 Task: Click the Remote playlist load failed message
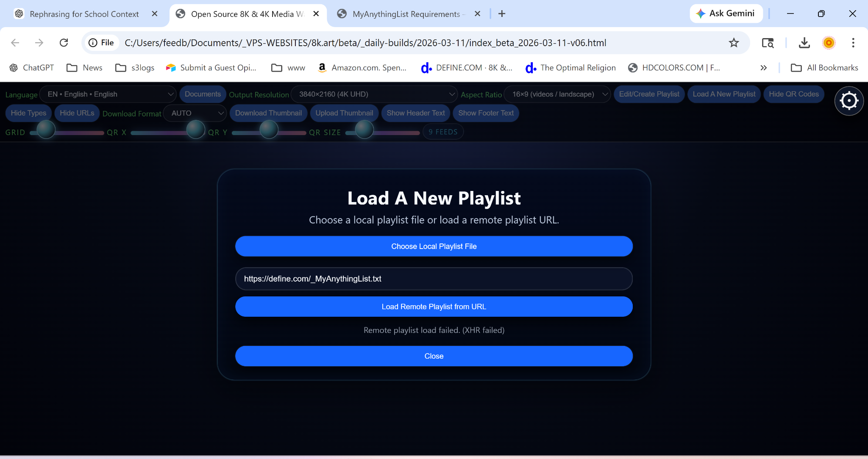pos(434,330)
